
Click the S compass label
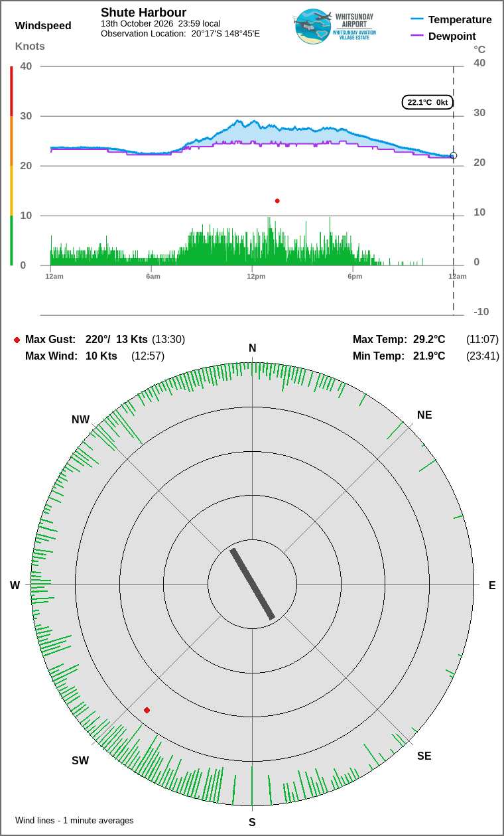[252, 822]
